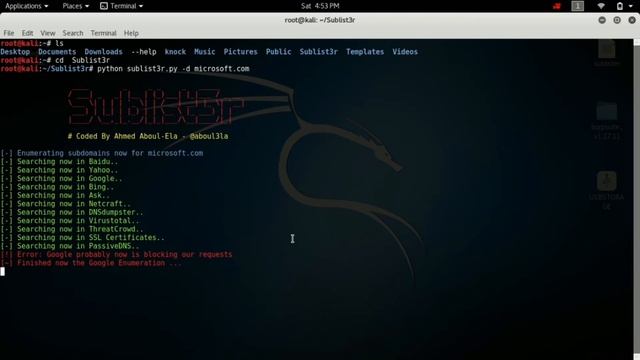Open the Places menu in top bar
The image size is (640, 360).
[76, 6]
